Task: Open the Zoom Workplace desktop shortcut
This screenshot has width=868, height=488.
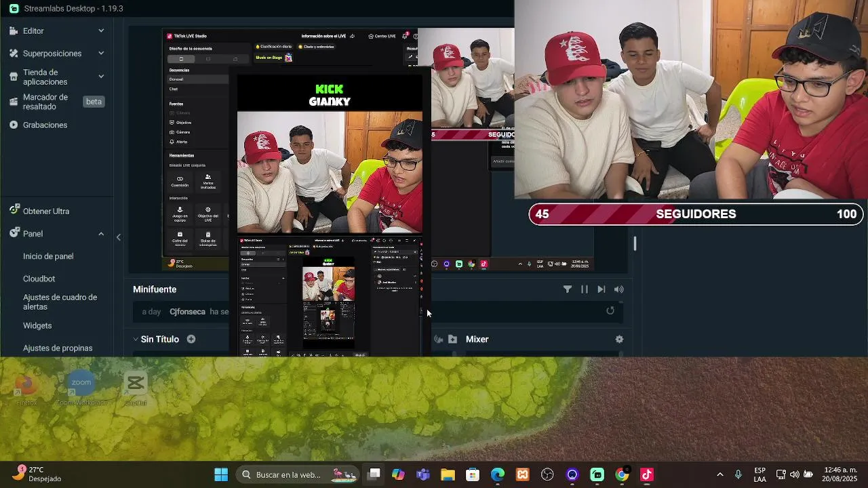Action: 81,388
